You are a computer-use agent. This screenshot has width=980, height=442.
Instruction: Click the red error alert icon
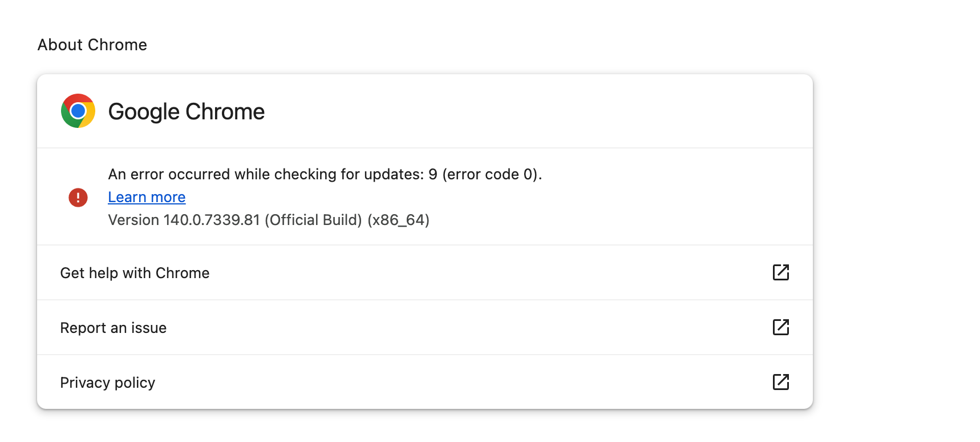(x=78, y=198)
